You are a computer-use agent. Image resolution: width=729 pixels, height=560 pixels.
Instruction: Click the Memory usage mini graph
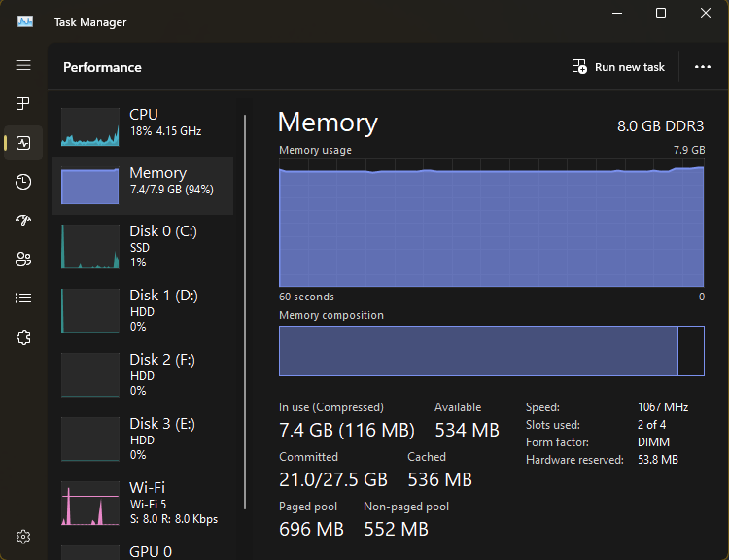(x=90, y=186)
